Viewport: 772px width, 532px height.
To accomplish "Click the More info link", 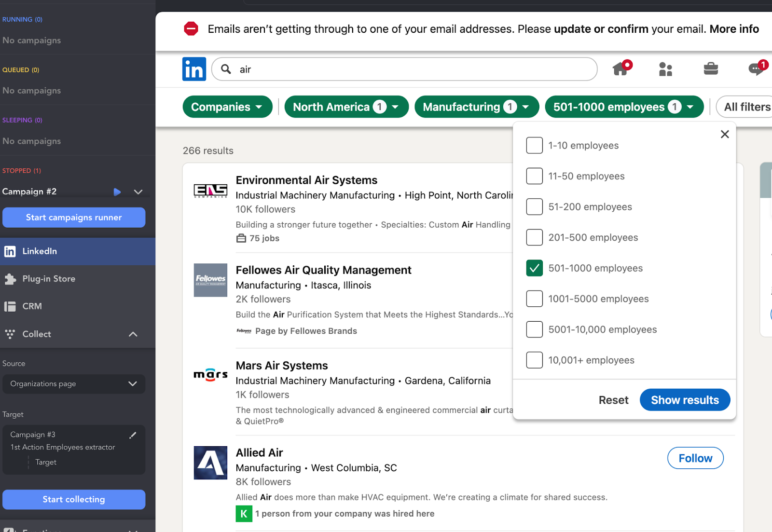I will coord(734,29).
